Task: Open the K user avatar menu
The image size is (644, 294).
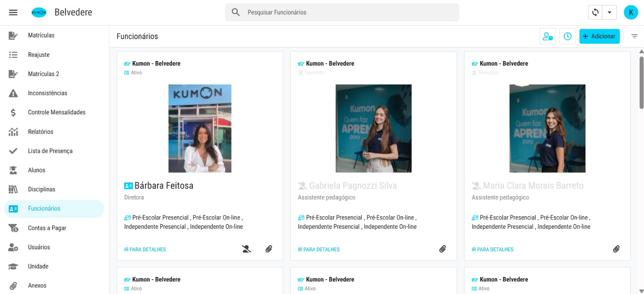Action: (631, 12)
